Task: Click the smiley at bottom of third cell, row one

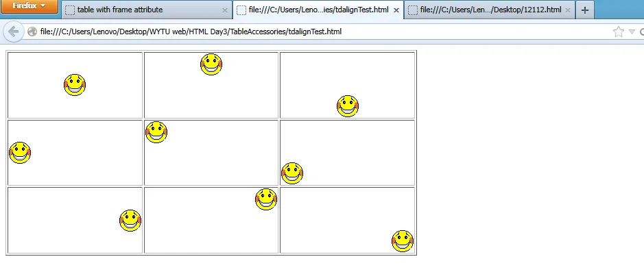Action: coord(348,106)
